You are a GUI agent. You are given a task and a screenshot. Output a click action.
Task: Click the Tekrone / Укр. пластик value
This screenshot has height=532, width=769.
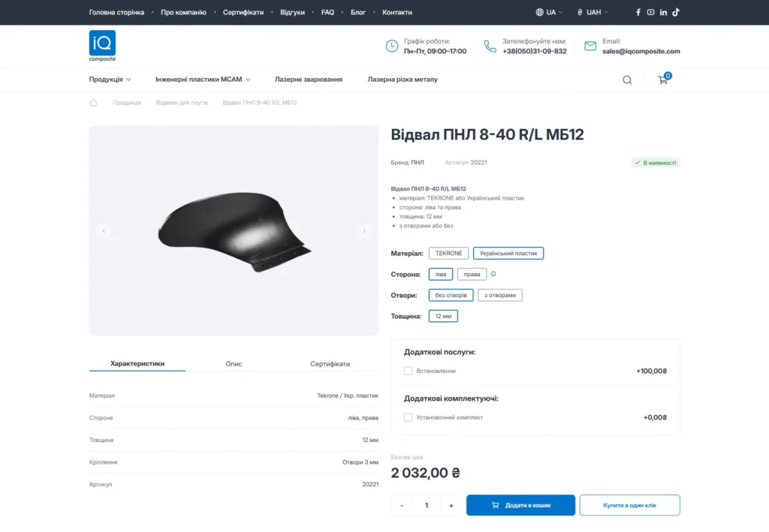pyautogui.click(x=348, y=395)
